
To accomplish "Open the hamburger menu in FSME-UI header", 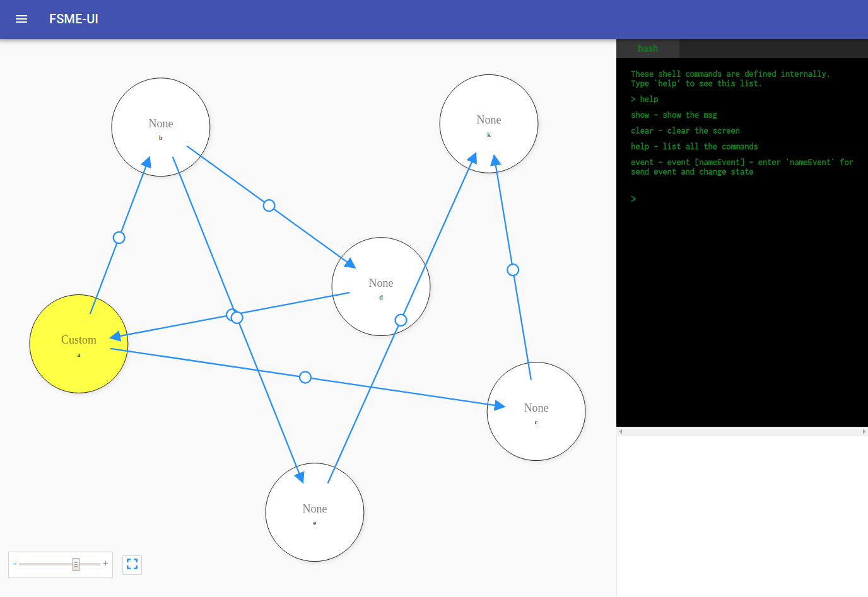I will (21, 19).
